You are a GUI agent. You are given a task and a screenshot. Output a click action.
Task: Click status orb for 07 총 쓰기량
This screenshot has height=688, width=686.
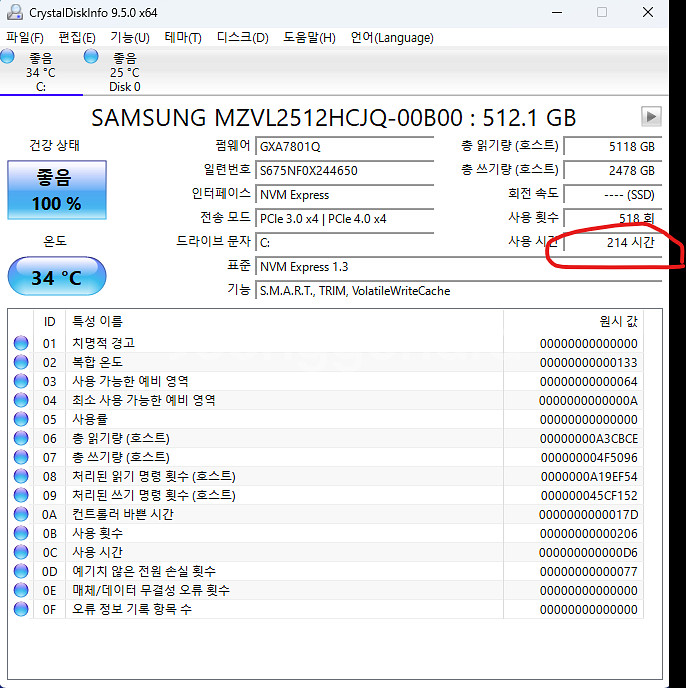click(x=21, y=457)
